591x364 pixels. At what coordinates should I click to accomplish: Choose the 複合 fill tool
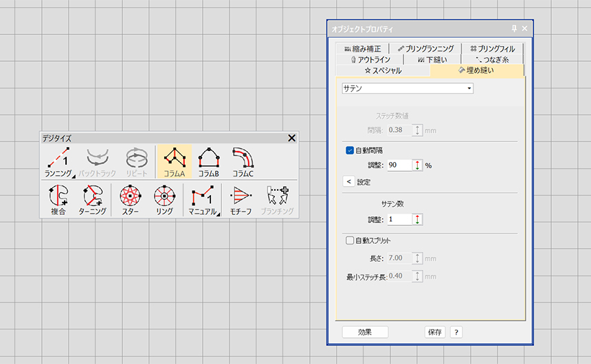click(x=58, y=200)
